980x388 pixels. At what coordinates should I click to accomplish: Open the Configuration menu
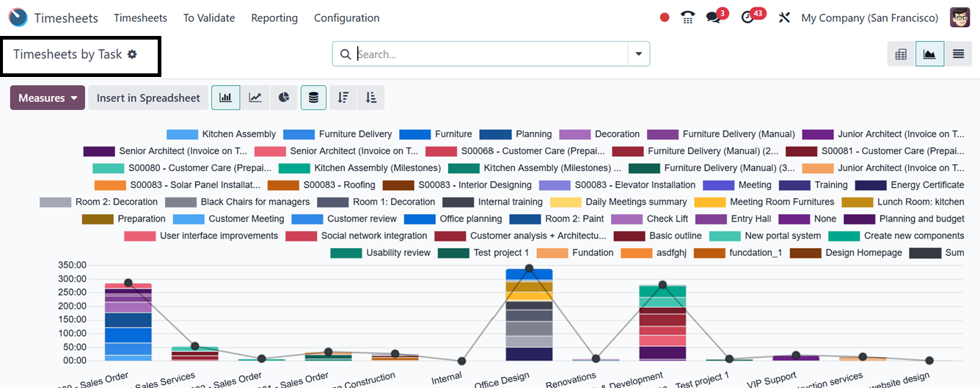346,18
